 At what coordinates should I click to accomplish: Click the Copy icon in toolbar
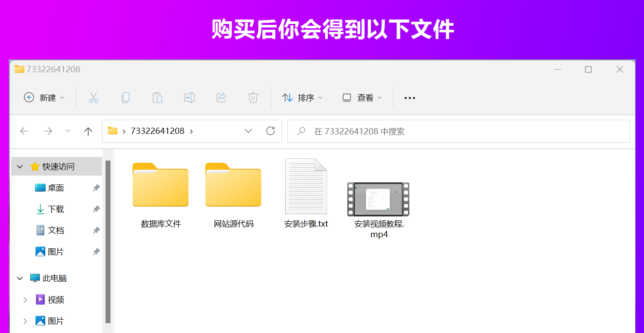(126, 98)
